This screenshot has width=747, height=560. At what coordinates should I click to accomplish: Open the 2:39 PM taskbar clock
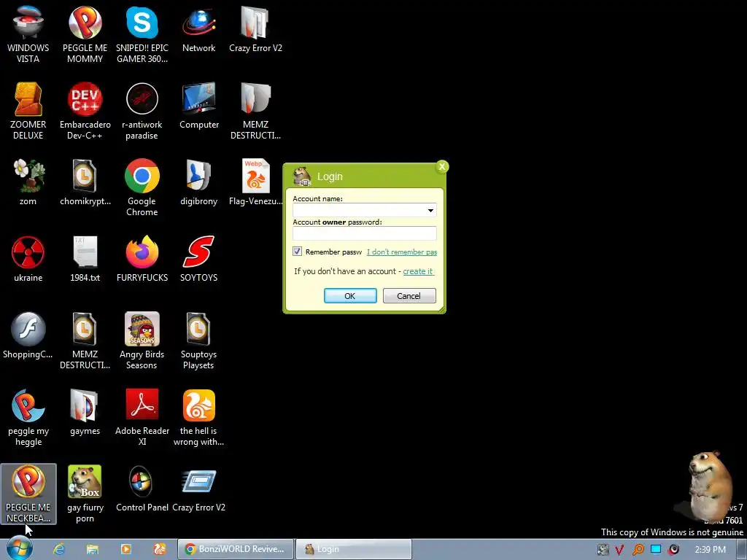coord(710,550)
